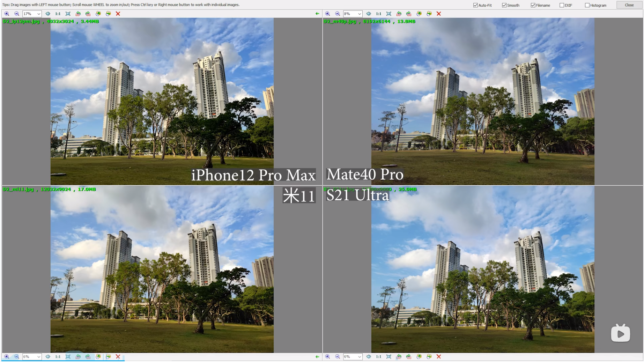
Task: Toggle the Smooth checkbox
Action: point(504,5)
